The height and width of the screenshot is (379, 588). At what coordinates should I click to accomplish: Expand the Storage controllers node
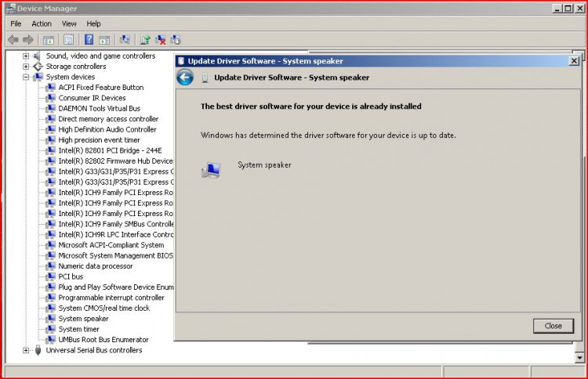click(26, 67)
